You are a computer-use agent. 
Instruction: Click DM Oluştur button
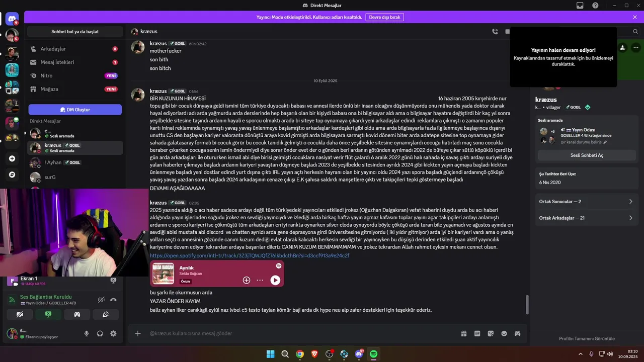click(75, 110)
